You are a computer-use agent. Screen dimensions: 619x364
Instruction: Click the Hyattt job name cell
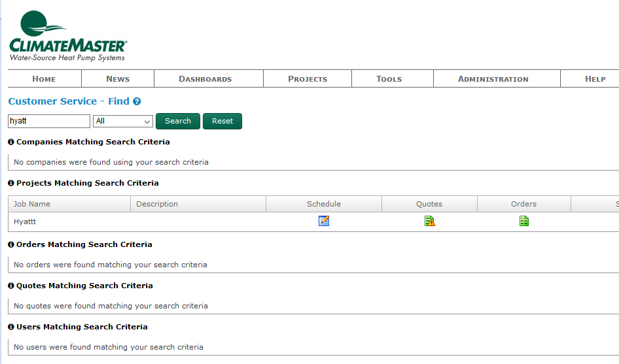tap(69, 222)
